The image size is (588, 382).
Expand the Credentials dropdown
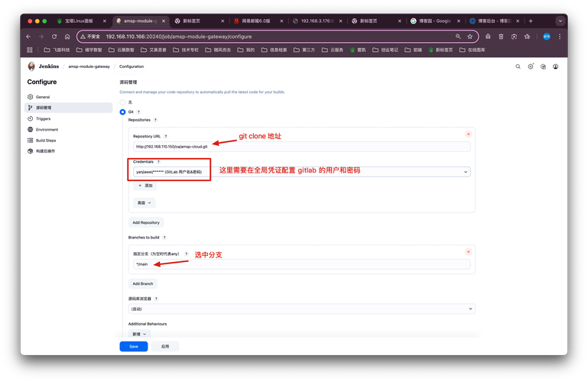301,172
